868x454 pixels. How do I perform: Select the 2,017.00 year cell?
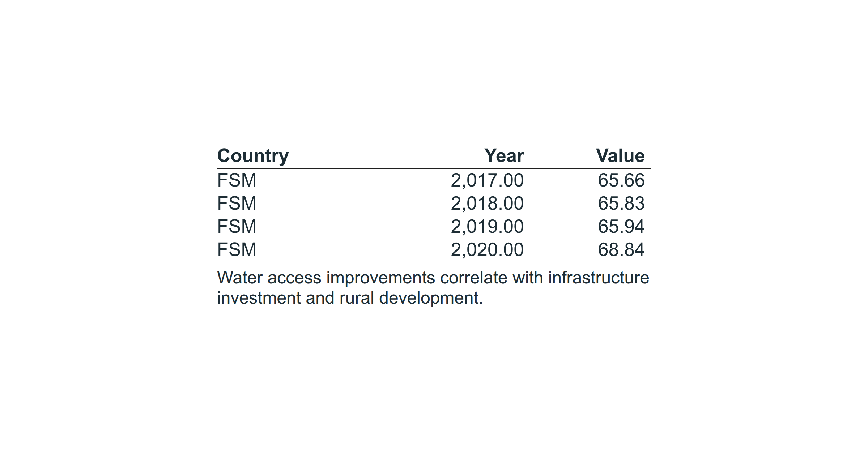pos(487,180)
